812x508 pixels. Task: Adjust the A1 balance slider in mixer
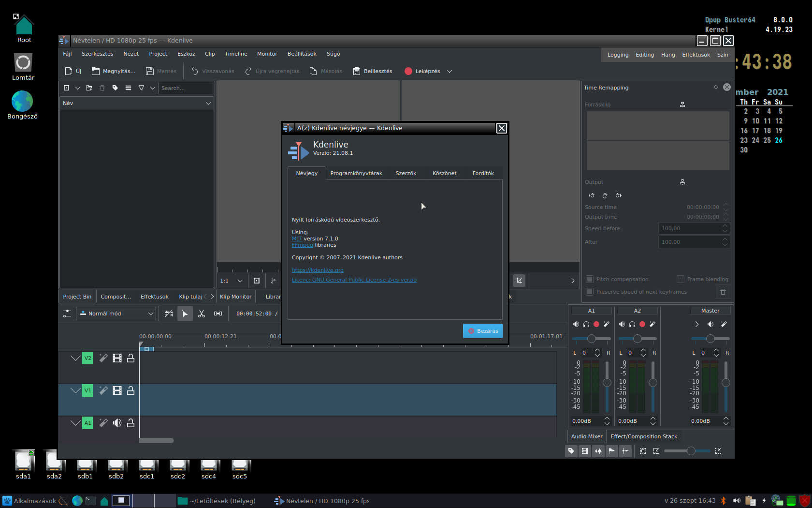point(592,339)
